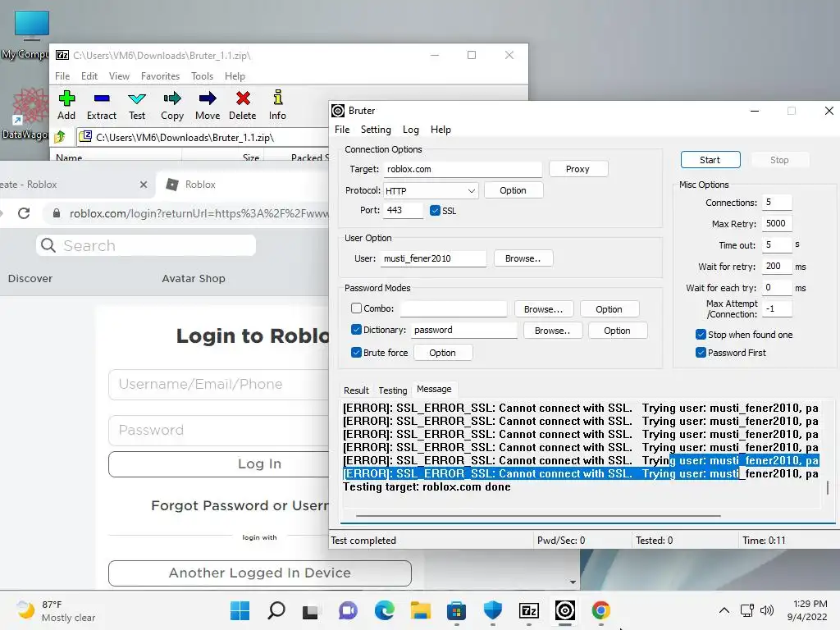
Task: Click the Proxy button in Bruter
Action: coord(578,169)
